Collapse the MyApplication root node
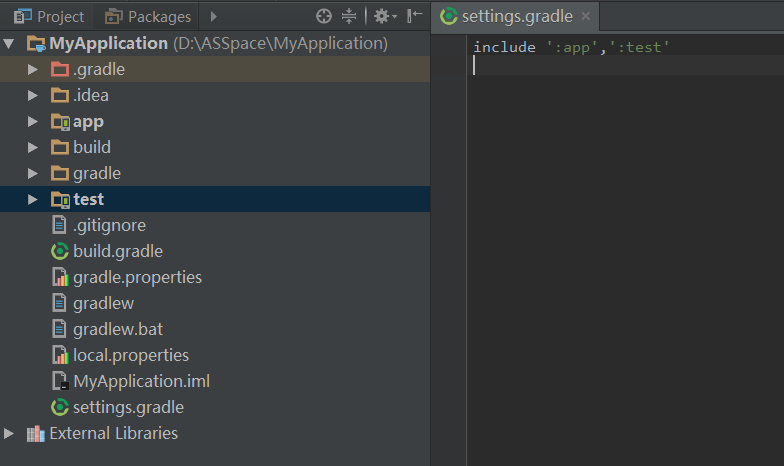This screenshot has width=784, height=466. (10, 43)
